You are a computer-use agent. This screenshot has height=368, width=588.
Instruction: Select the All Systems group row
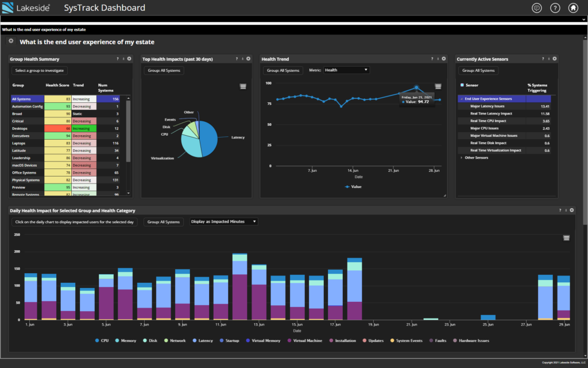pos(65,99)
